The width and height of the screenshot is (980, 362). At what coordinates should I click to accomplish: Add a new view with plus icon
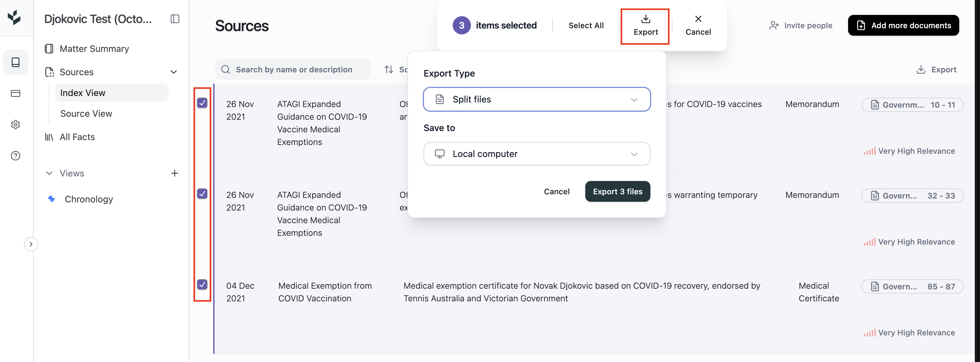175,173
